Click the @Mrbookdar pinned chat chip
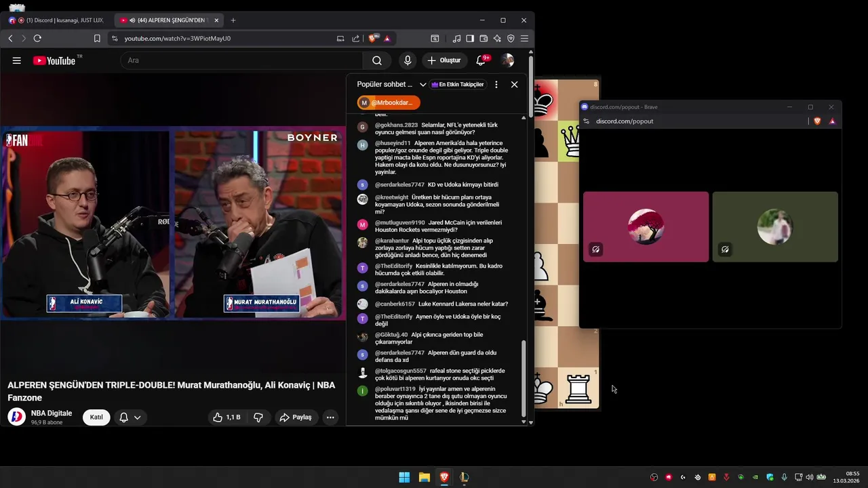This screenshot has height=488, width=868. click(389, 103)
